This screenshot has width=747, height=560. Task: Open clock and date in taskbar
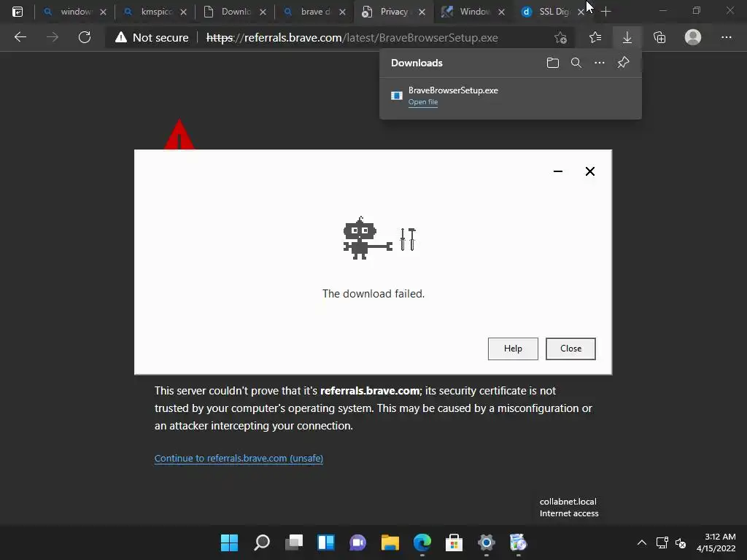click(716, 542)
